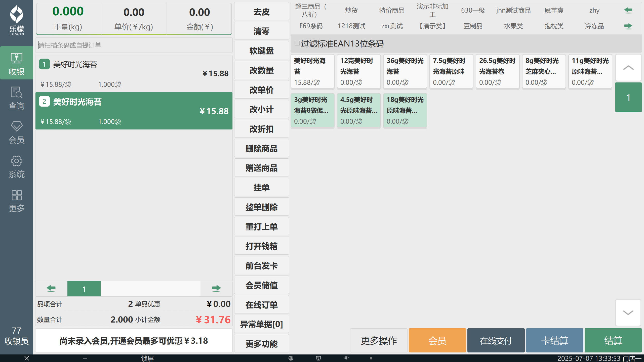Click the 清零 zero button

[262, 31]
